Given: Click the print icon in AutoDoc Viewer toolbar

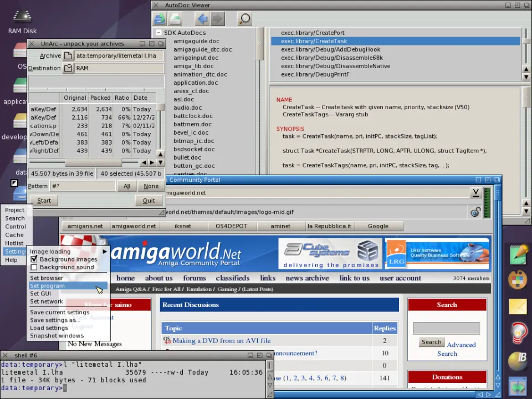Looking at the screenshot, I should pos(176,19).
